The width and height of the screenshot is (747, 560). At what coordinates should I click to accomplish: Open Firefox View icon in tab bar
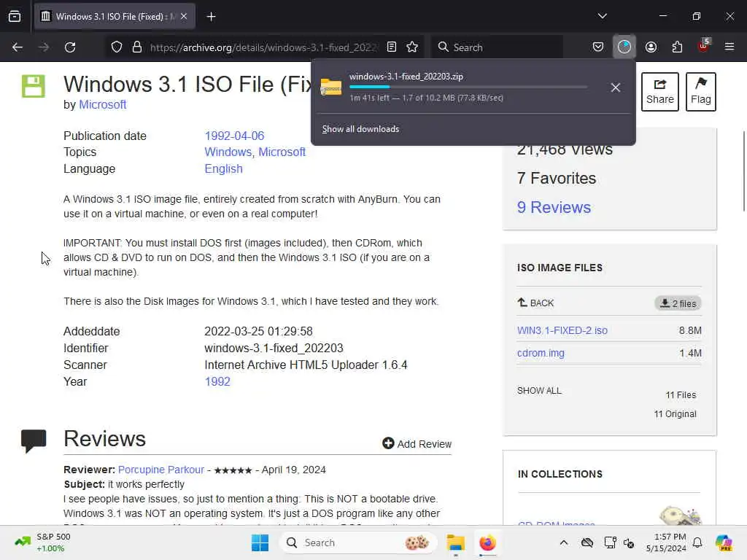(15, 17)
